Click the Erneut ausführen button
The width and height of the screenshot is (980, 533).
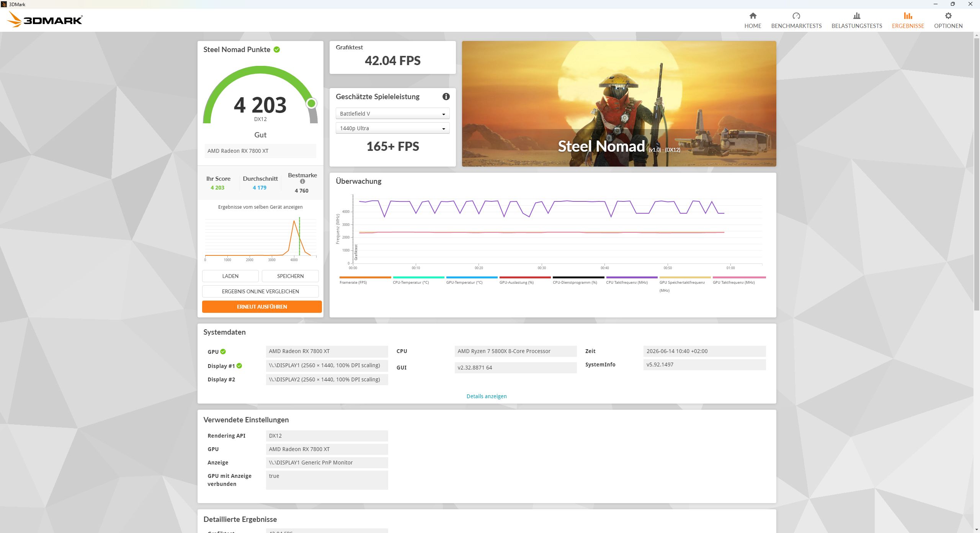tap(262, 307)
